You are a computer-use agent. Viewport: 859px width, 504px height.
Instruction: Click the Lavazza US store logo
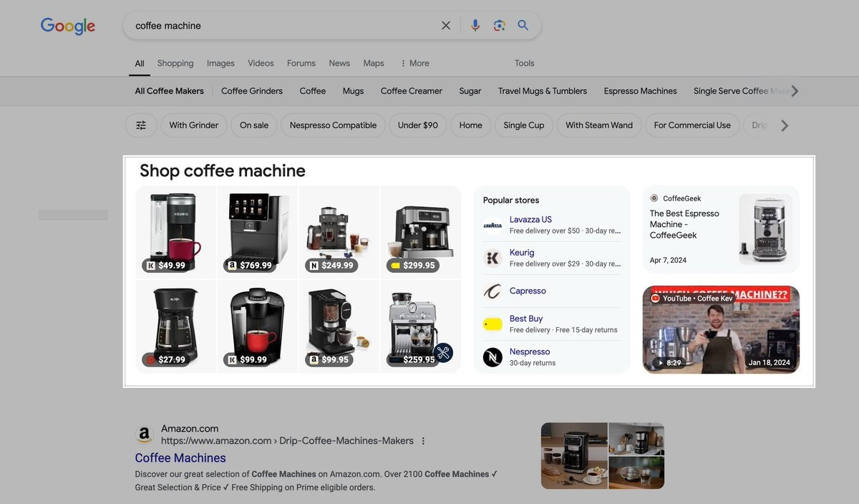click(x=492, y=226)
